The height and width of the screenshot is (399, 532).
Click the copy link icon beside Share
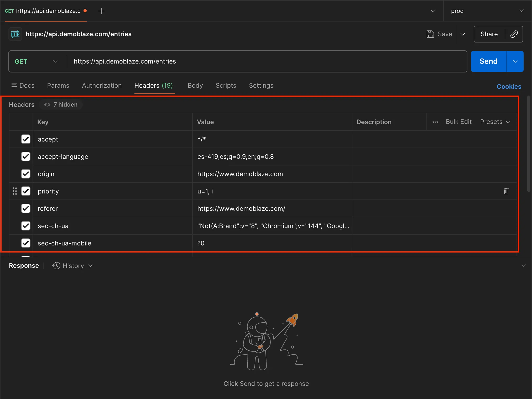coord(514,34)
